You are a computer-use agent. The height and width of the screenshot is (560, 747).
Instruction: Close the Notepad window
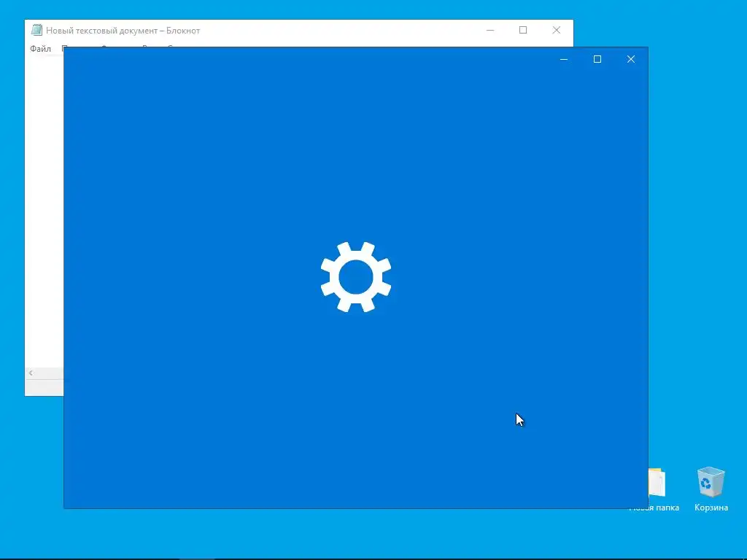point(557,30)
